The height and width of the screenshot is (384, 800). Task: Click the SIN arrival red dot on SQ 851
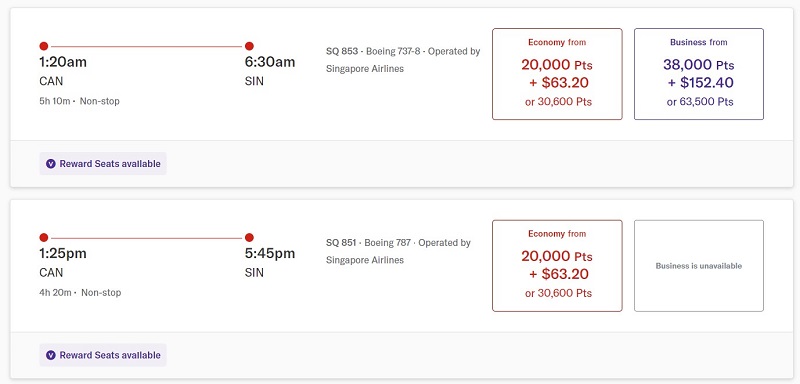249,238
